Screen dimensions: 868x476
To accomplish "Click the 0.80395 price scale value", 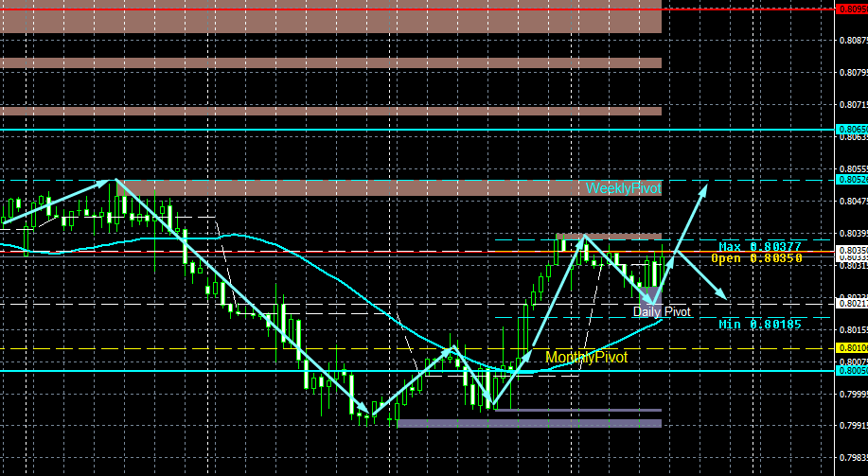I will tap(853, 233).
